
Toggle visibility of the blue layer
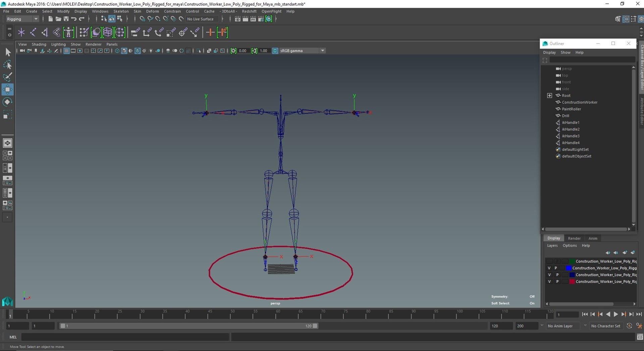[x=549, y=268]
